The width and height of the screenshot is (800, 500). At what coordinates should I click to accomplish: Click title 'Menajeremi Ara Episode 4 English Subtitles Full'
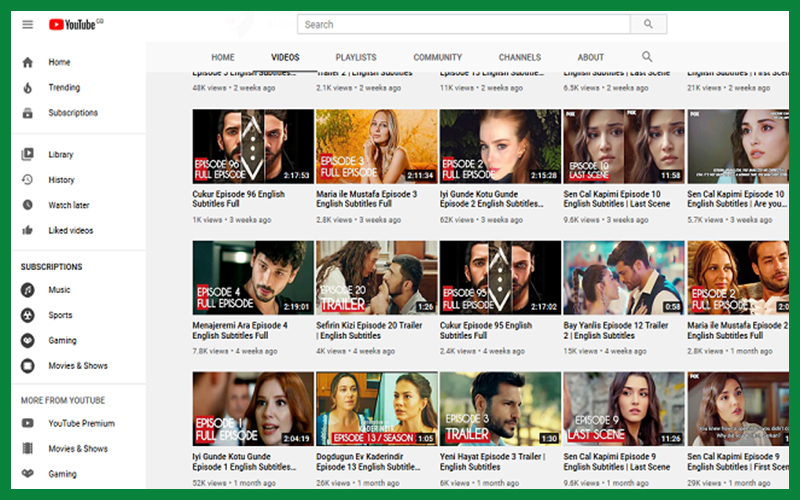(240, 330)
